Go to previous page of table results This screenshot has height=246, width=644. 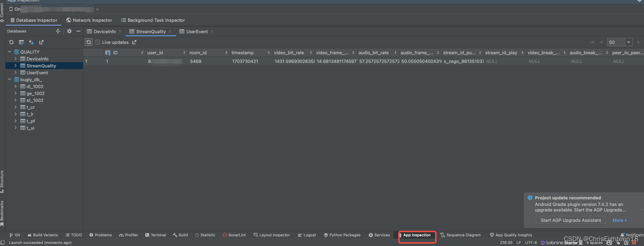coord(601,42)
